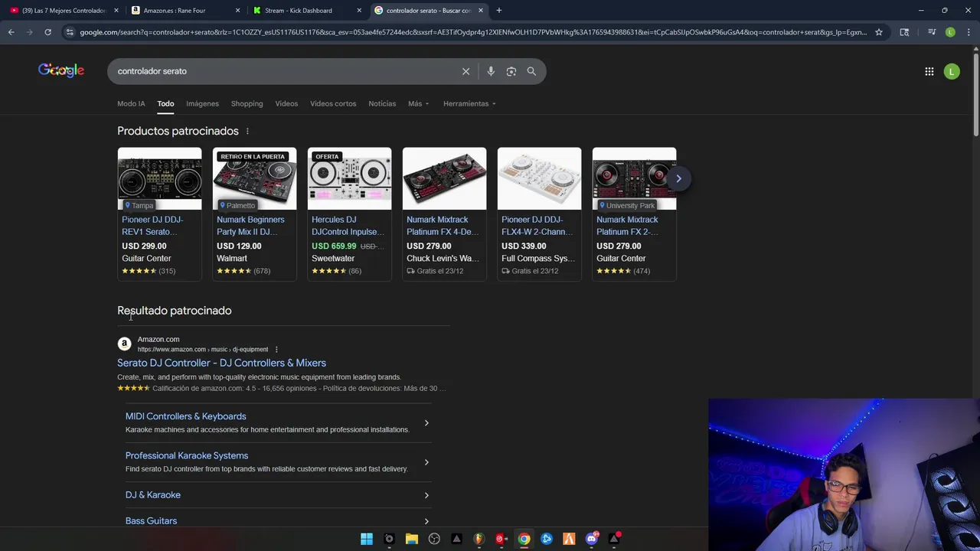Open Numark Mixtrack University Park product

tap(634, 214)
